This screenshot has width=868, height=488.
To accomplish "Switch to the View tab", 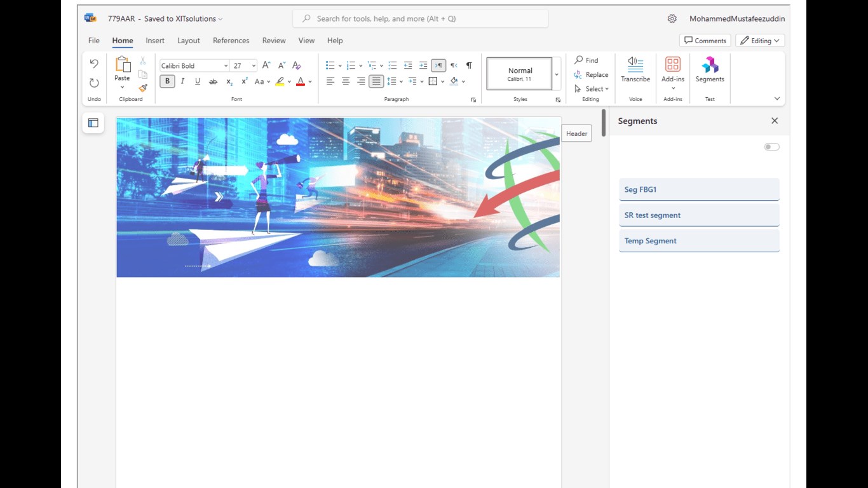I will coord(306,41).
